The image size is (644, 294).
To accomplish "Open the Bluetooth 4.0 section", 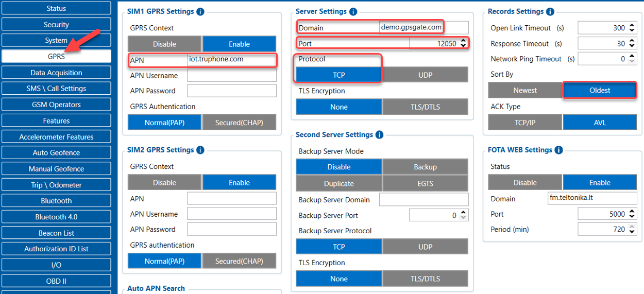I will pos(56,217).
